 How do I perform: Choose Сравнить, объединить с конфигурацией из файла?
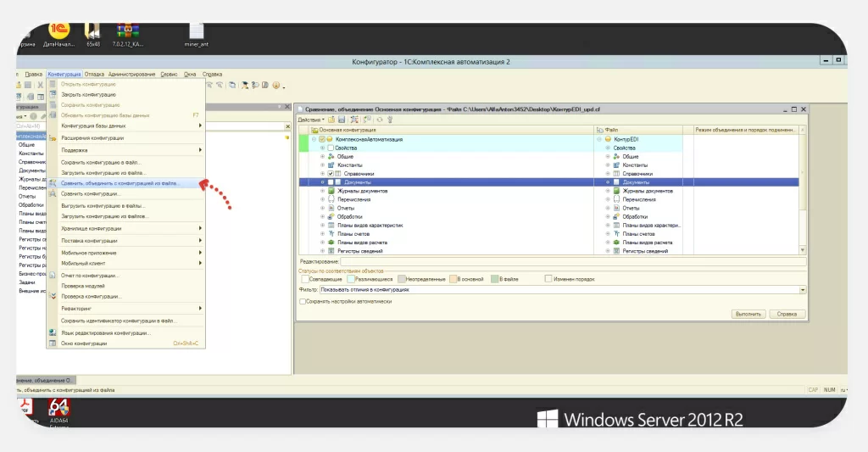[x=120, y=182]
